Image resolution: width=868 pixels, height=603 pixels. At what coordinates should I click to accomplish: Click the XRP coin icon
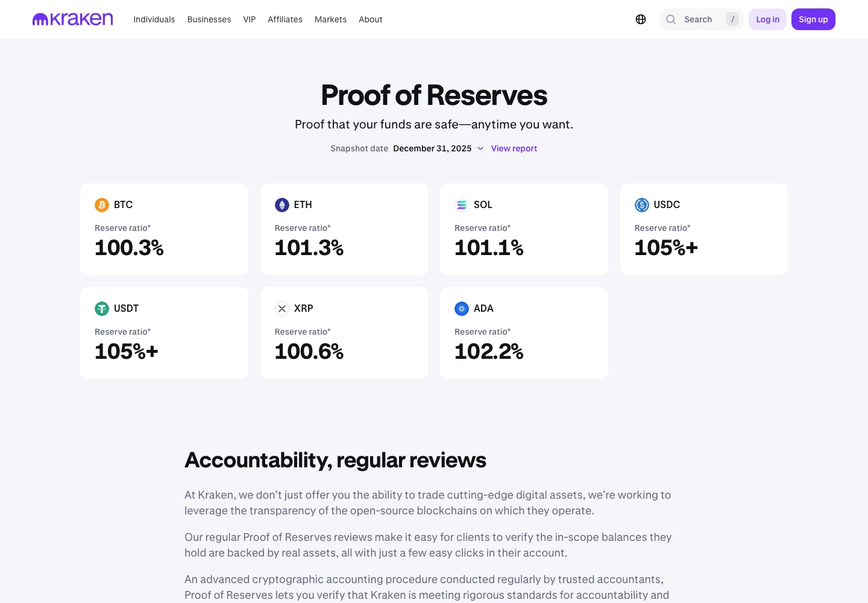coord(282,309)
